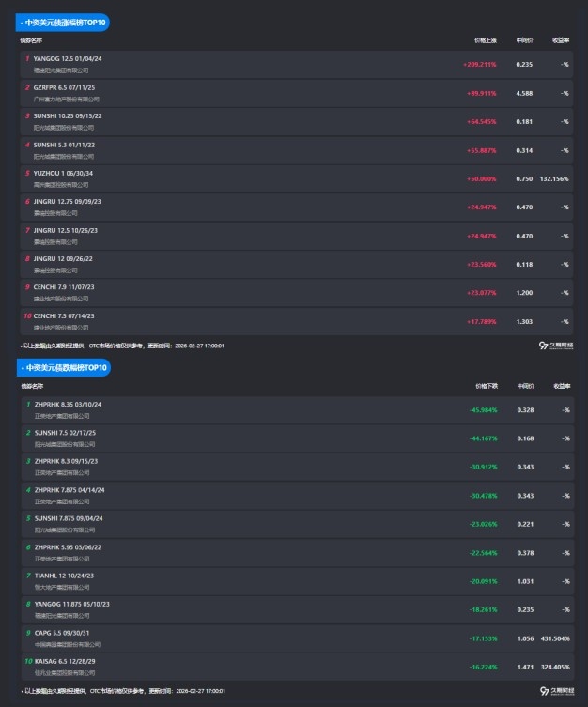
Task: Select the 中资美元债跌幅榜TOP10 header tab
Action: tap(64, 367)
